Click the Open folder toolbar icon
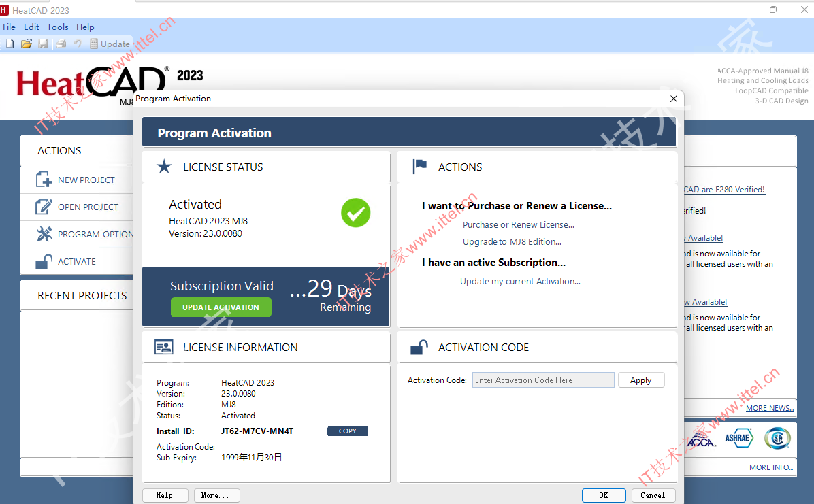814x504 pixels. pyautogui.click(x=27, y=44)
